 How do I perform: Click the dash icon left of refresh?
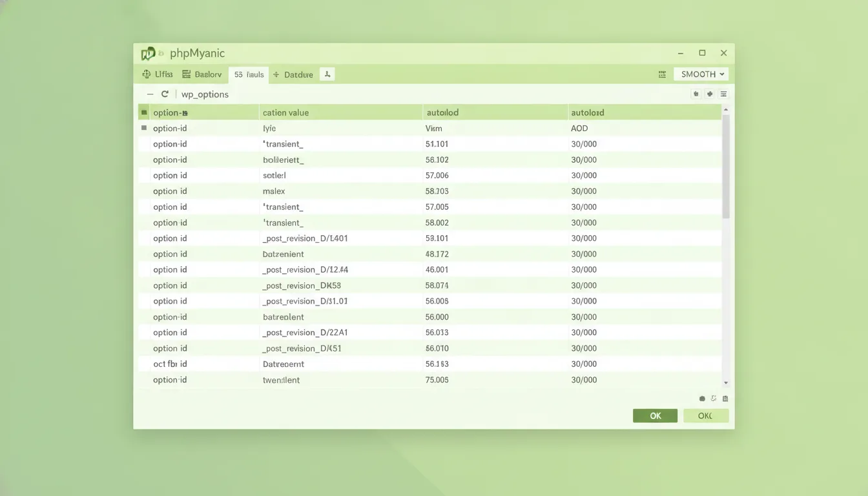[x=150, y=94]
